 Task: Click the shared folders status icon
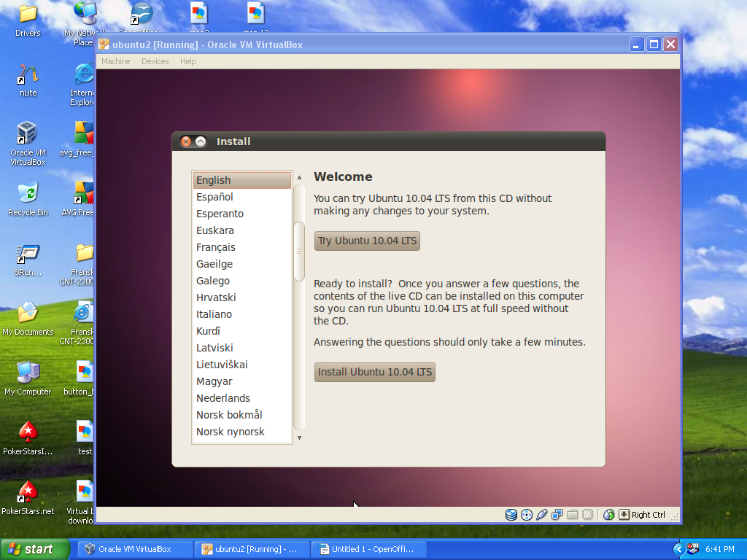point(572,515)
